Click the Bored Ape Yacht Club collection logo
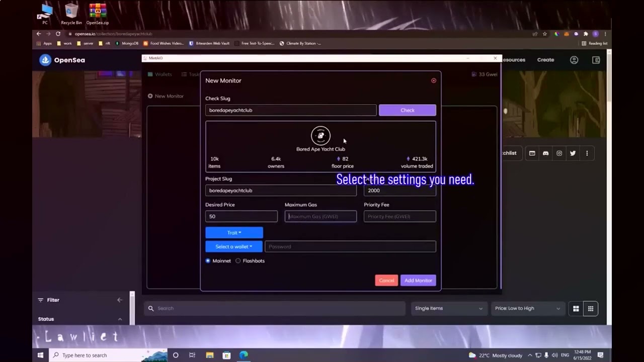The image size is (644, 362). pos(320,135)
